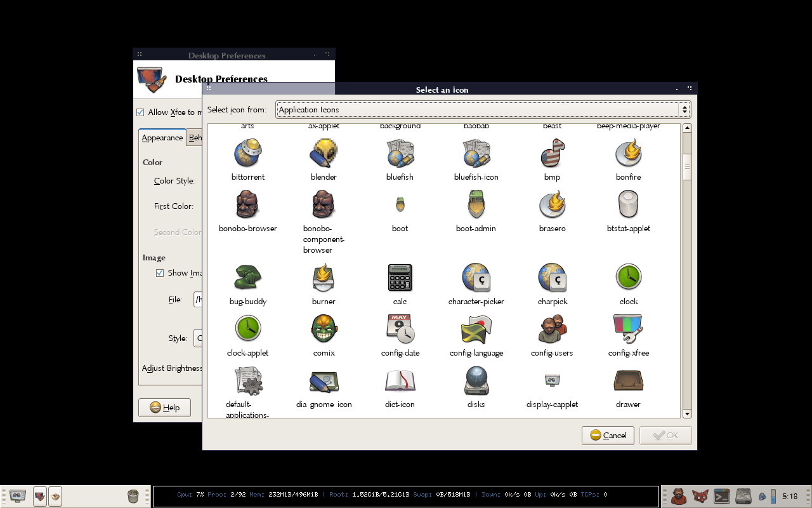Select the boot-admin icon
812x508 pixels.
pyautogui.click(x=476, y=205)
